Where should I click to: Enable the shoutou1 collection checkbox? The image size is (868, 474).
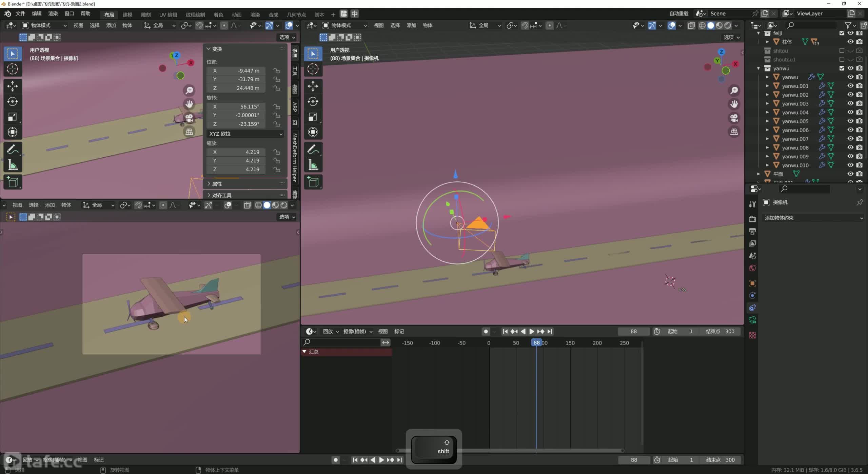coord(842,59)
